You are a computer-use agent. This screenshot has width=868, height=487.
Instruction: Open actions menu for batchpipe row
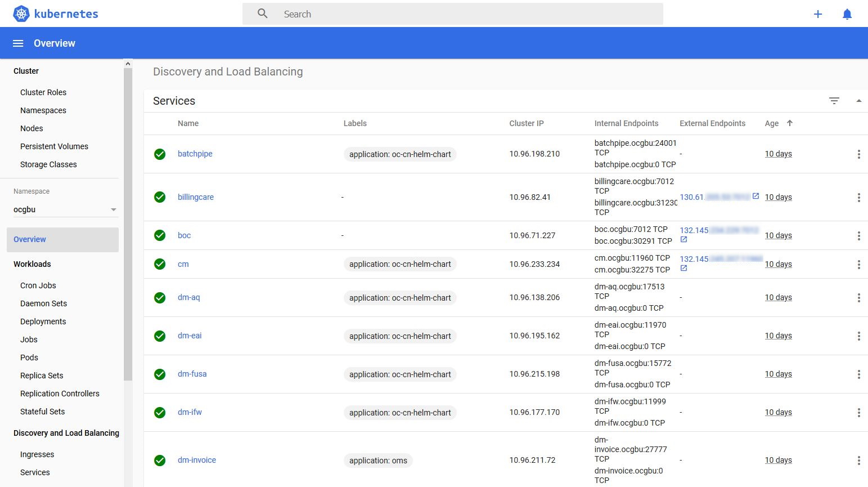[x=858, y=154]
